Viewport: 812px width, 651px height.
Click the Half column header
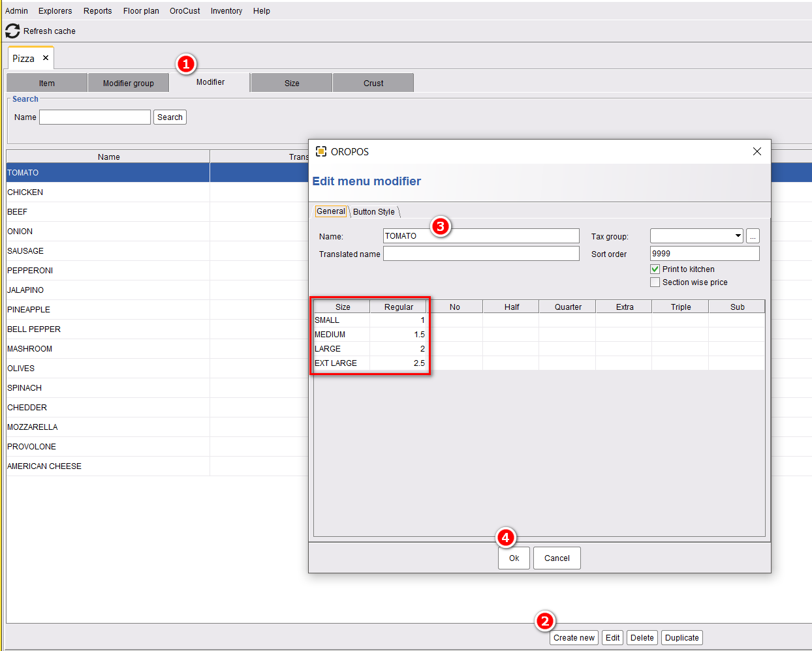tap(511, 307)
